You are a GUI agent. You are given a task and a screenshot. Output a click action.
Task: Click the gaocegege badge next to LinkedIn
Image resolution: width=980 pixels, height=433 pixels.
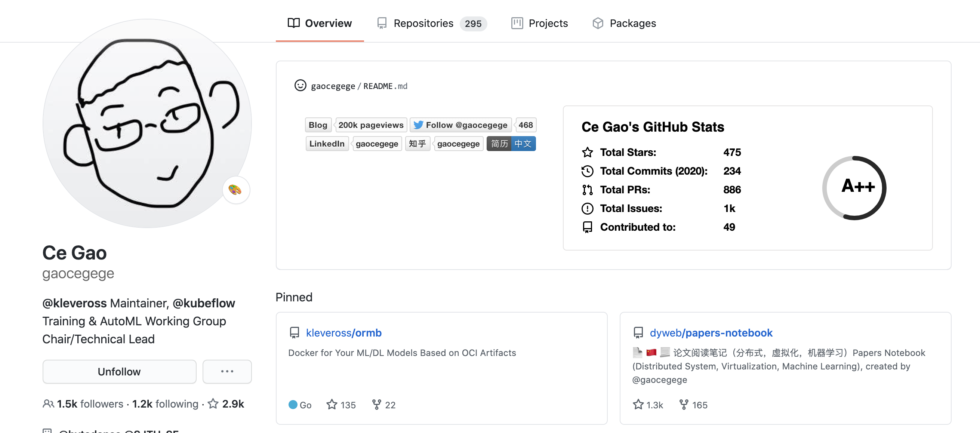tap(377, 144)
